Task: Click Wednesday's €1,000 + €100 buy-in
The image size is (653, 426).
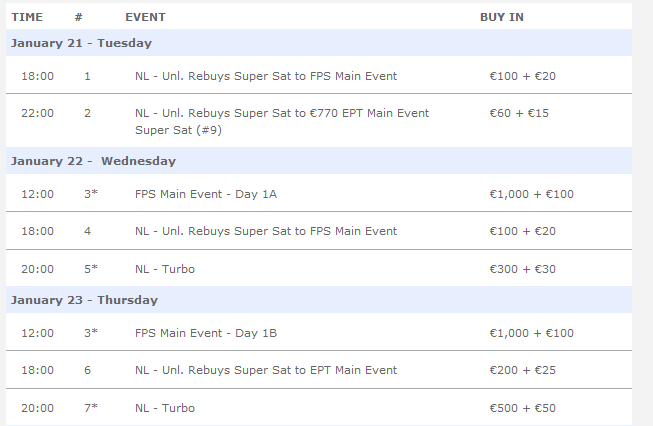Action: tap(531, 194)
